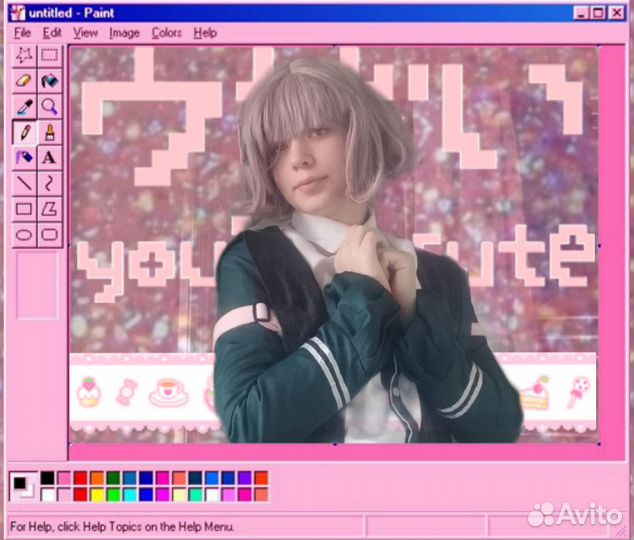Viewport: 634px width, 540px height.
Task: Activate the Eraser tool
Action: (x=24, y=81)
